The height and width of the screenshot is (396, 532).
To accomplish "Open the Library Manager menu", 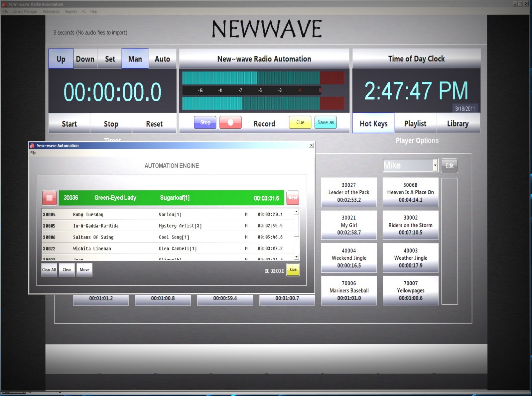I will (x=25, y=11).
